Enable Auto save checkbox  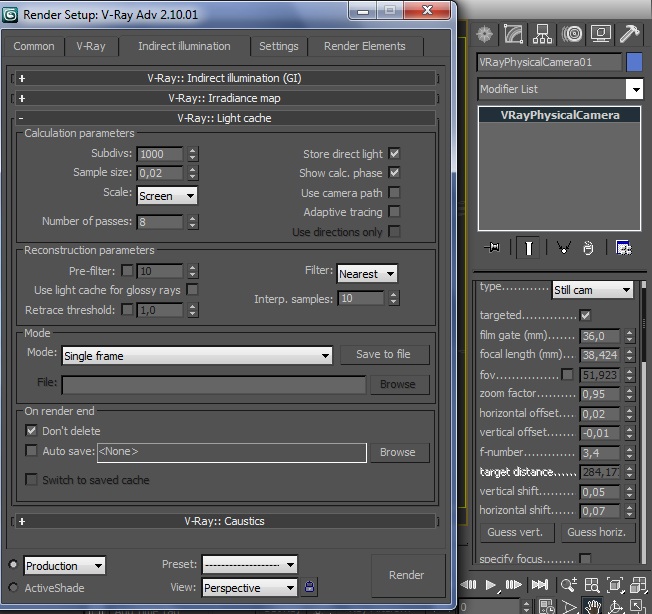coord(31,451)
